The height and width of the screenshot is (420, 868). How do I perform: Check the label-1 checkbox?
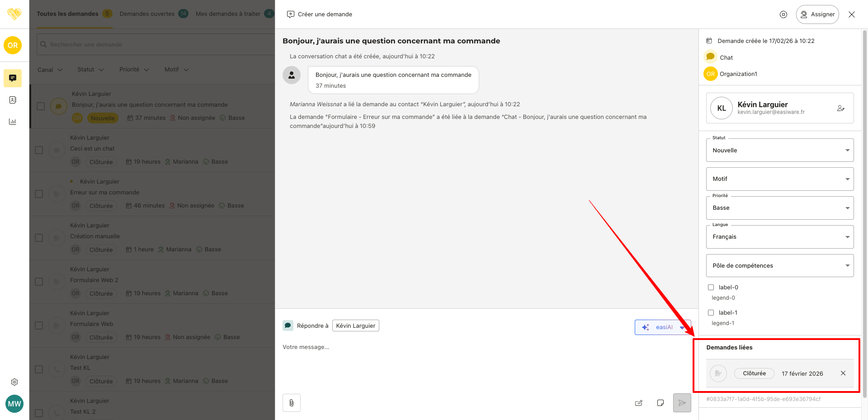(711, 313)
